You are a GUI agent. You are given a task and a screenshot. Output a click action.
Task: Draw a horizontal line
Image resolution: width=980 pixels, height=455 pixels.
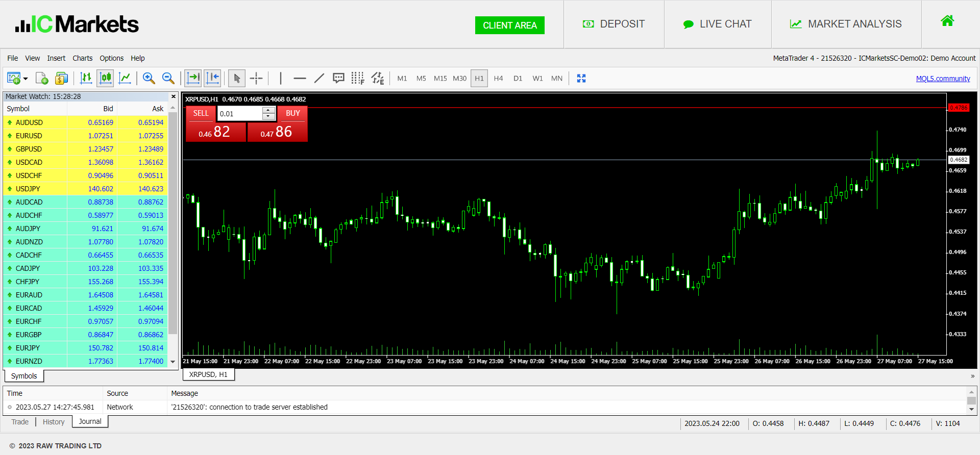[x=300, y=78]
